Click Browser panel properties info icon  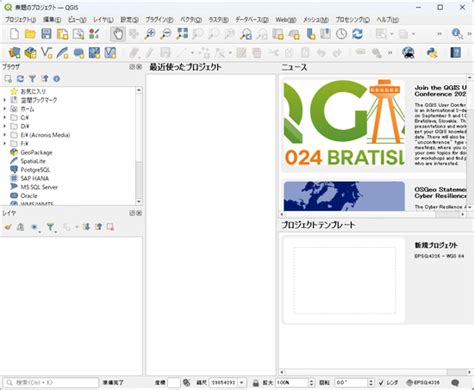tap(57, 79)
